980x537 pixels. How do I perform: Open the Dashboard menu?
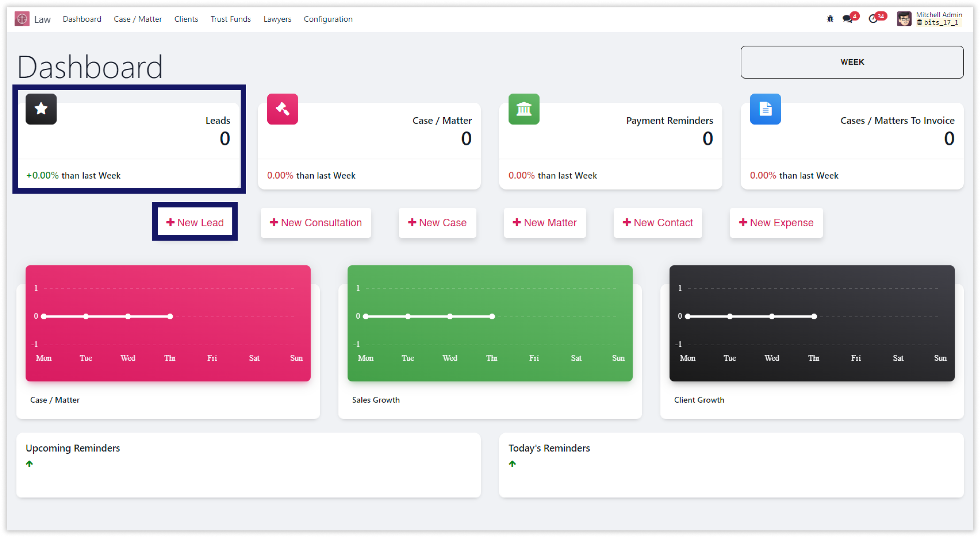coord(82,19)
